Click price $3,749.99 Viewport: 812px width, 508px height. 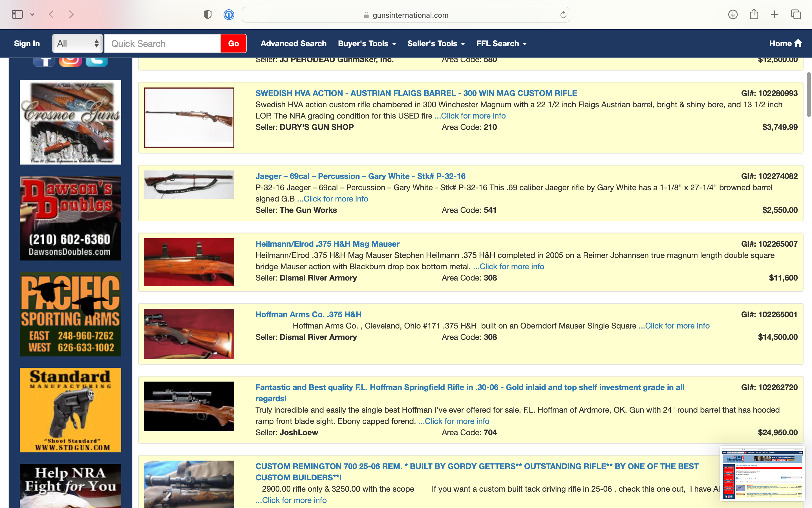tap(780, 127)
